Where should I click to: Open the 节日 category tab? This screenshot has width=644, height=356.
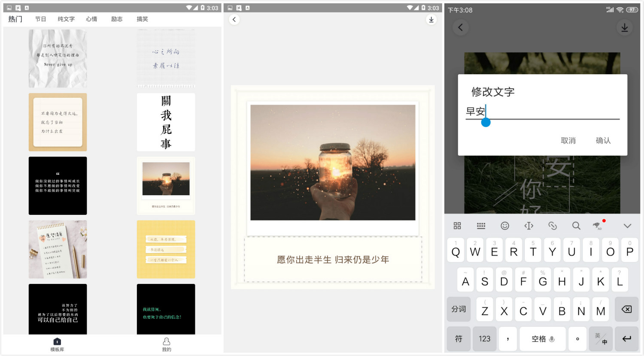point(40,19)
